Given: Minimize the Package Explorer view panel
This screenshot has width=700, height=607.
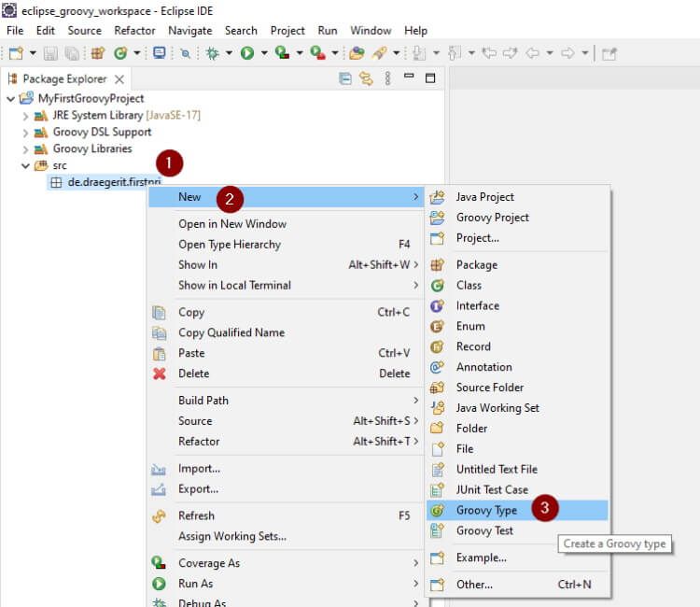Looking at the screenshot, I should pyautogui.click(x=410, y=79).
